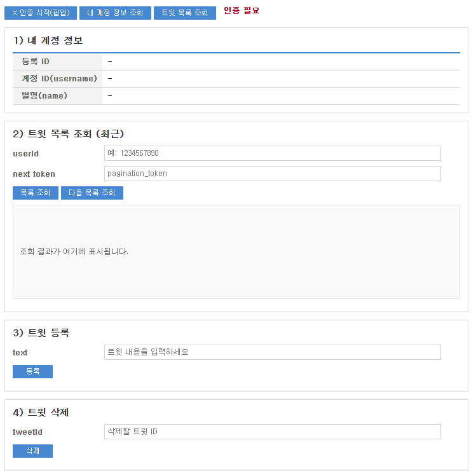Click the 별명(name) row label
Screen dimensions: 476x473
(x=44, y=96)
